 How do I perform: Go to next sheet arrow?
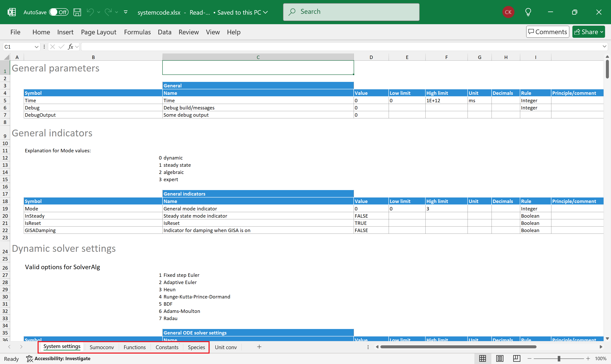pos(21,347)
